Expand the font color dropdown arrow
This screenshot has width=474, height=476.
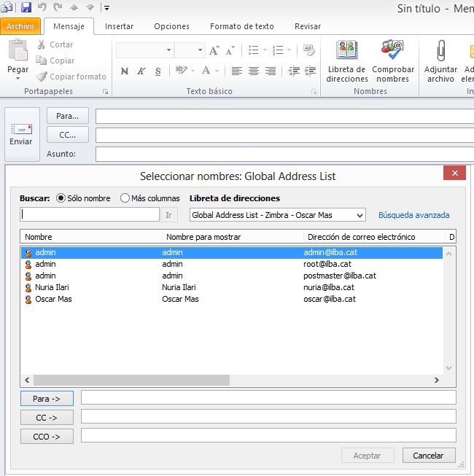click(x=217, y=71)
